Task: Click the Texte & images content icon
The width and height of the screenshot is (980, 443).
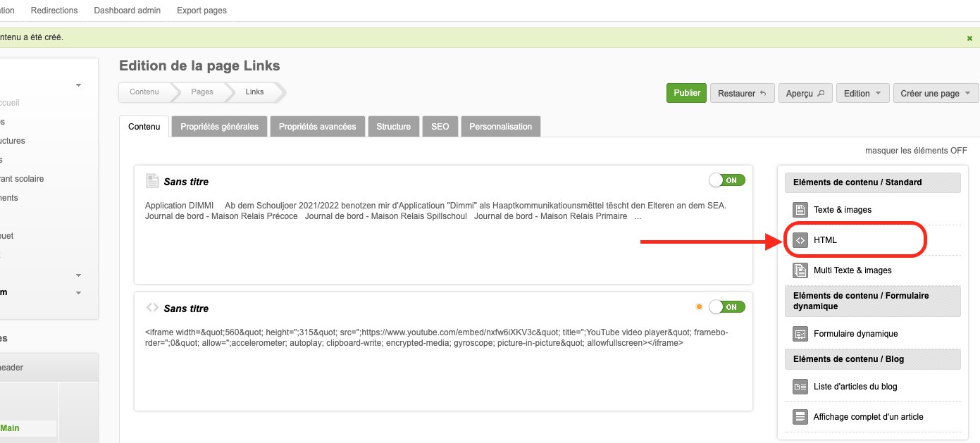Action: [800, 209]
